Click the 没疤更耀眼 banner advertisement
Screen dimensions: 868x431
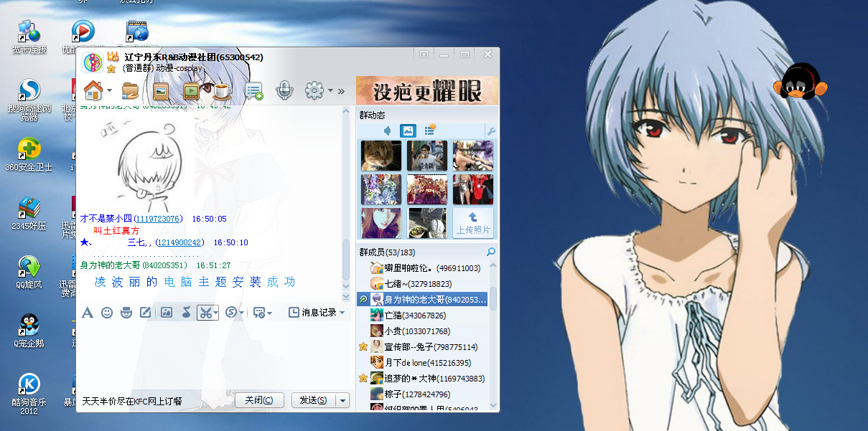426,91
